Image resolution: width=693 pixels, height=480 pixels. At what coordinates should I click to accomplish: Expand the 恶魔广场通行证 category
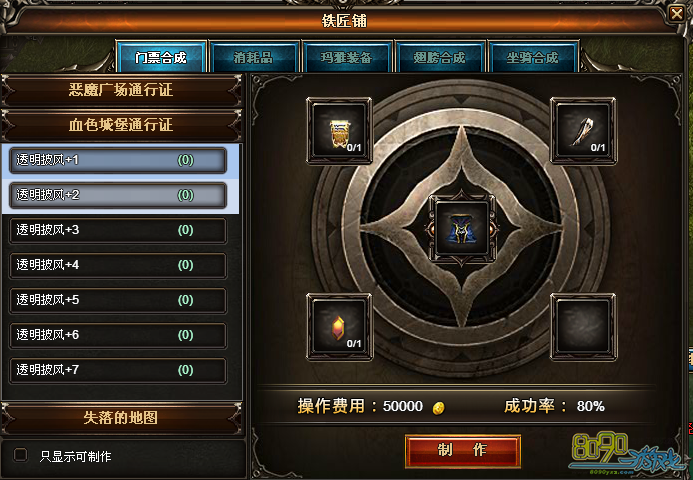(x=121, y=90)
